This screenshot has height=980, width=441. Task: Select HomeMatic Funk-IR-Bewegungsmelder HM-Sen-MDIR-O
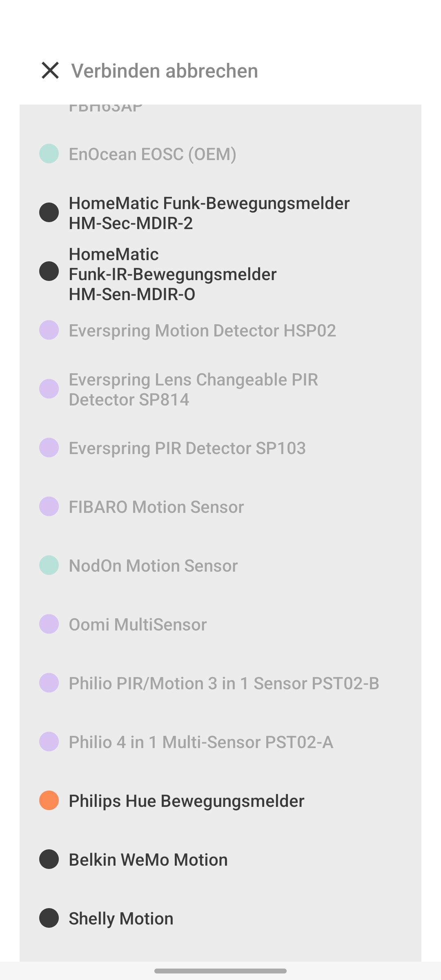pos(172,274)
